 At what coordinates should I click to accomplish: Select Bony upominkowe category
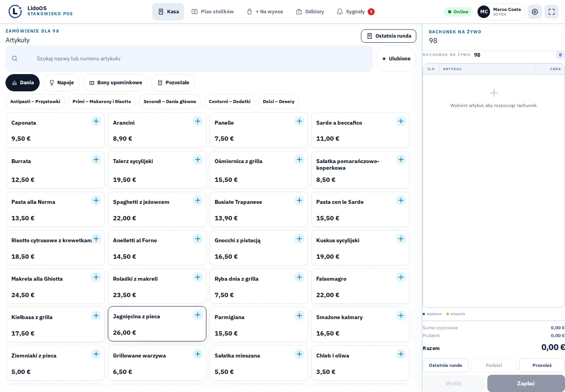(115, 83)
